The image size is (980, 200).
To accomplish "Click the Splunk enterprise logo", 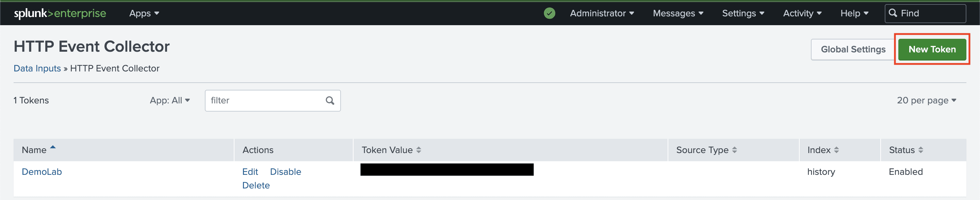I will [x=60, y=13].
